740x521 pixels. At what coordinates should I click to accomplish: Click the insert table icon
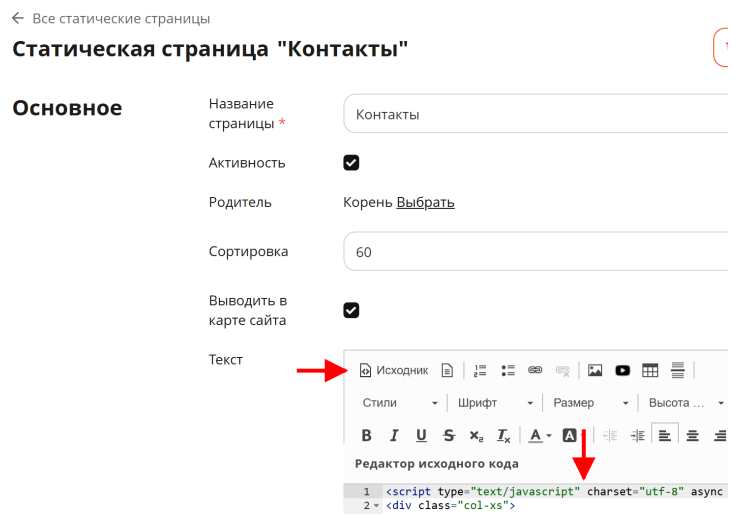click(x=650, y=370)
